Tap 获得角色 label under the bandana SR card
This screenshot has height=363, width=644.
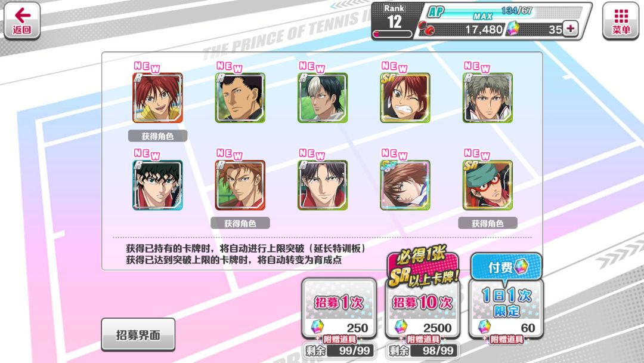(488, 223)
